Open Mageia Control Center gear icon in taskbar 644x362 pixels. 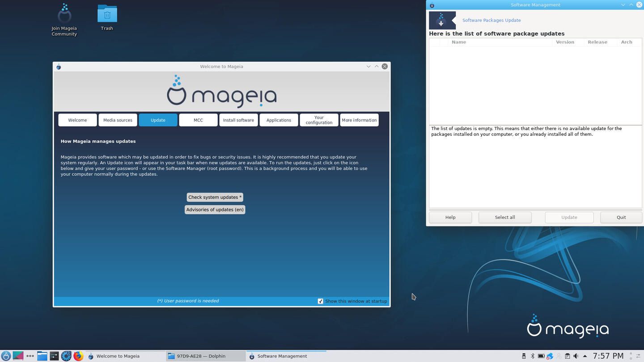pyautogui.click(x=66, y=356)
